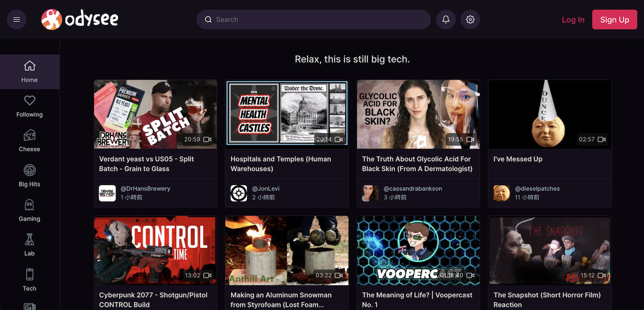Open title 'Cyberpunk 2077 - Shotgun/Pistol CONTROL Build'
644x310 pixels.
[153, 300]
